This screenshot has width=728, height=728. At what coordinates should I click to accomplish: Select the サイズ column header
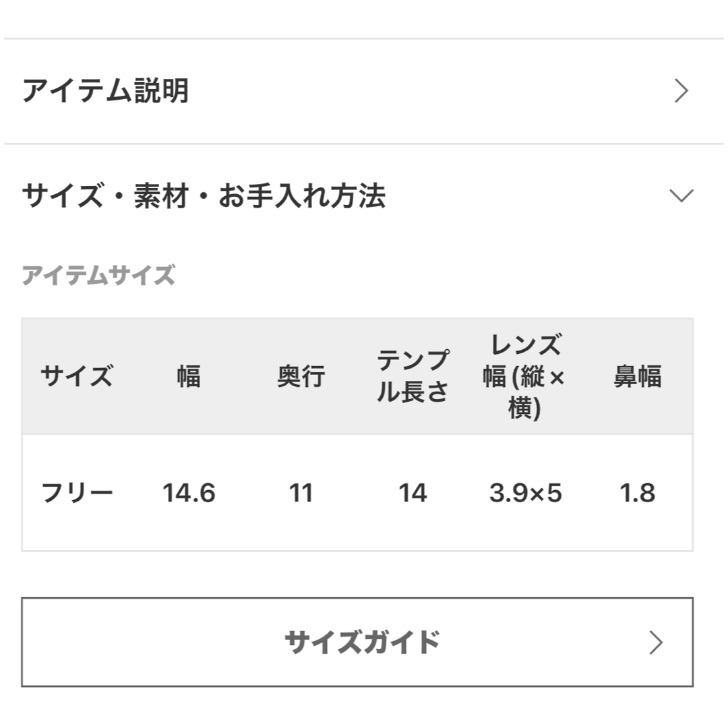coord(77,375)
